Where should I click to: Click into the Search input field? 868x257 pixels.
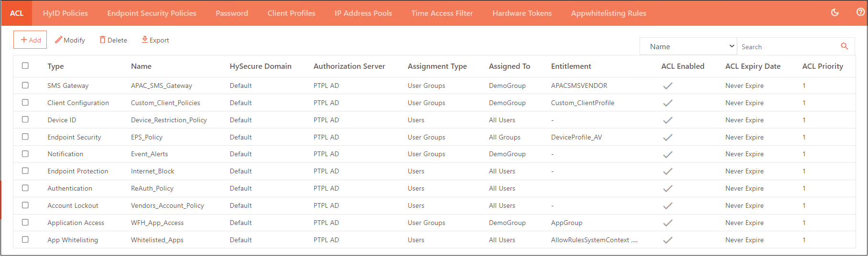click(x=788, y=47)
